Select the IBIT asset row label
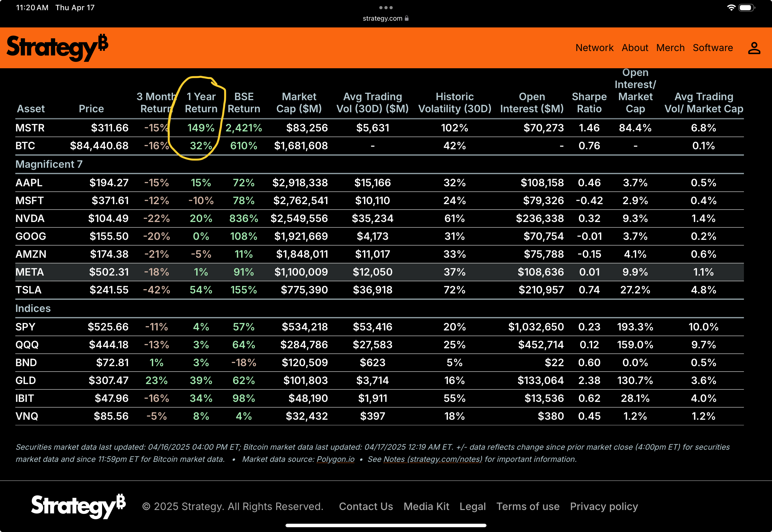This screenshot has height=532, width=772. tap(25, 398)
